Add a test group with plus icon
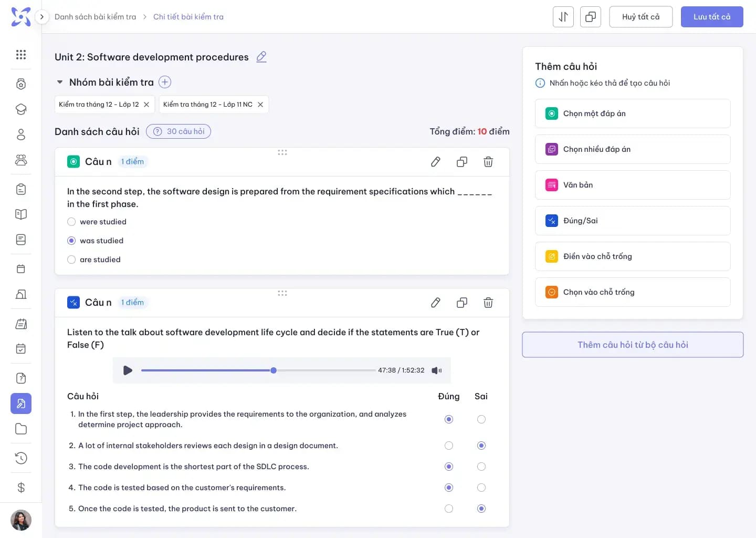The width and height of the screenshot is (756, 538). pos(165,82)
